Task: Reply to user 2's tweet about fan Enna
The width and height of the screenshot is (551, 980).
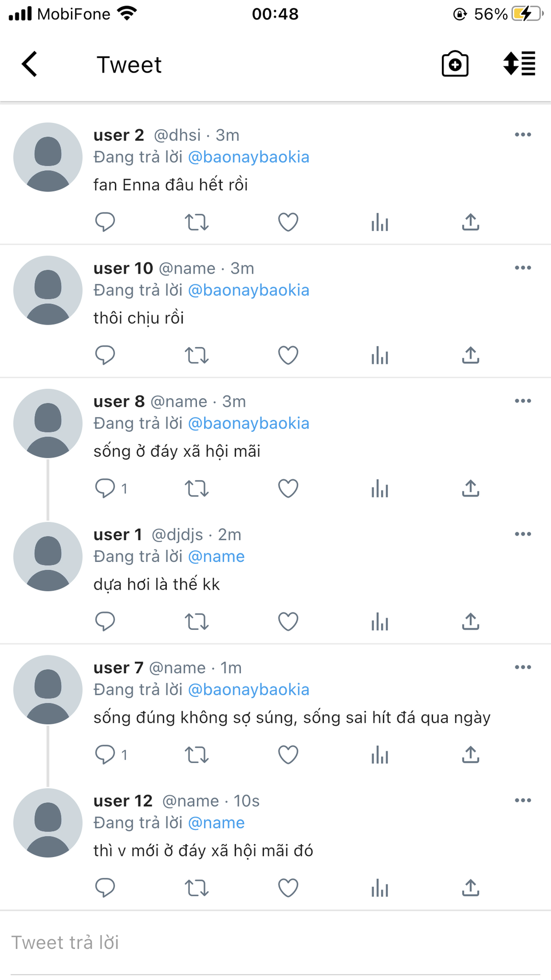Action: tap(105, 222)
